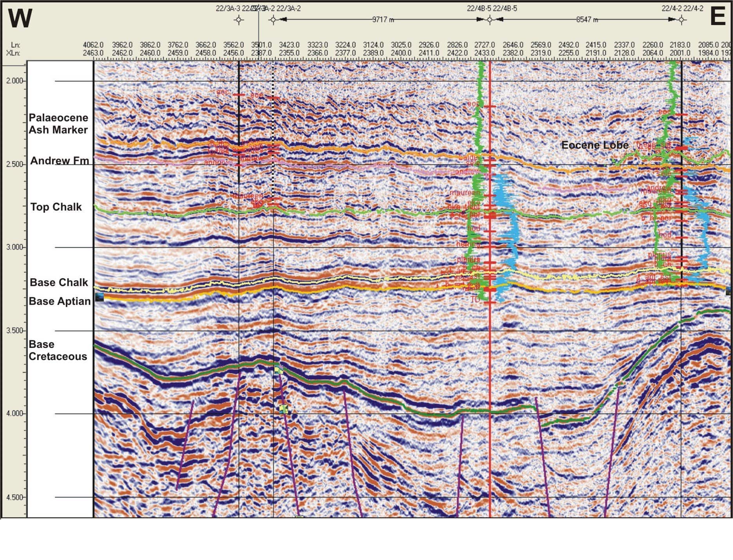This screenshot has height=560, width=733.
Task: Click the 22/4B-5 well symbol
Action: pos(490,20)
